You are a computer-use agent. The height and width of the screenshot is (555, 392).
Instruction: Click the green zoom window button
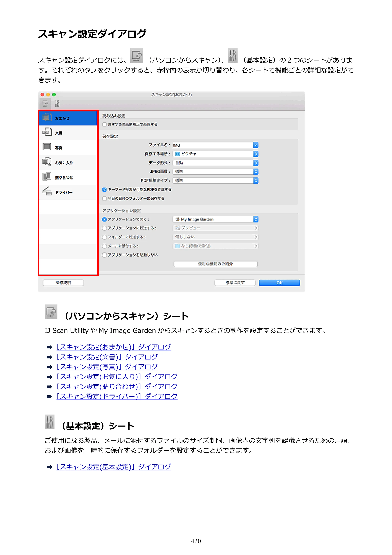54,95
